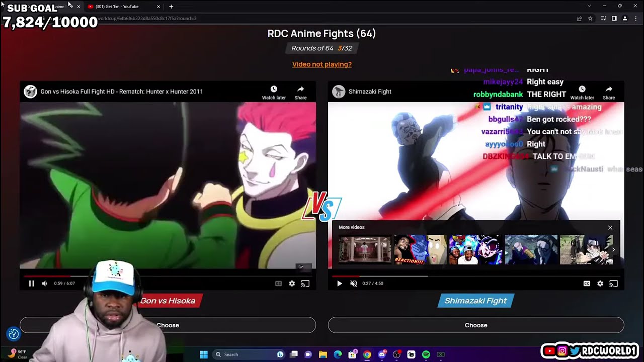The image size is (644, 362).
Task: Click the taskbar Search box
Action: point(249,354)
